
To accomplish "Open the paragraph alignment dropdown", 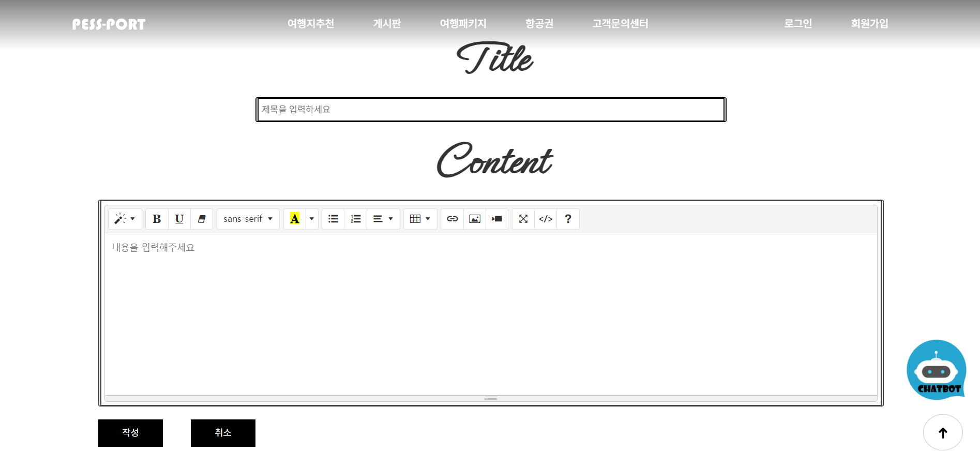I will [383, 219].
